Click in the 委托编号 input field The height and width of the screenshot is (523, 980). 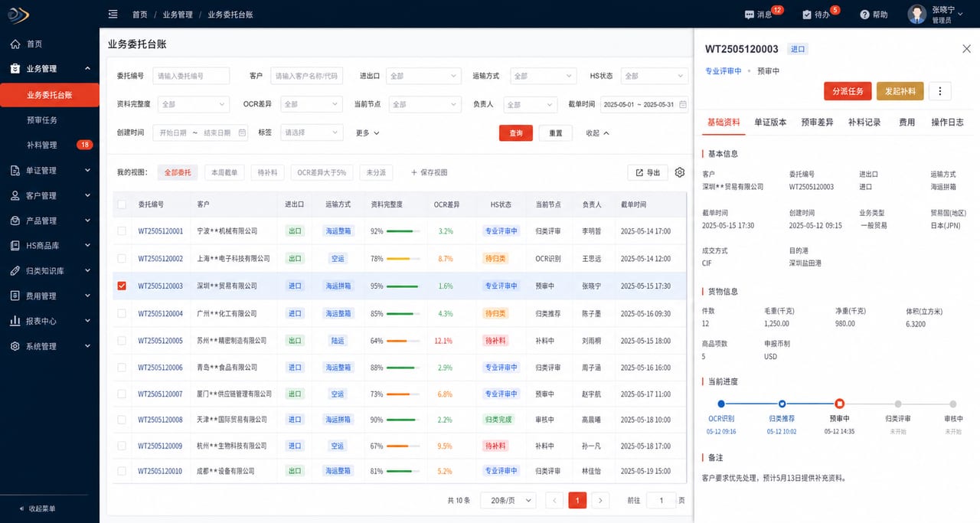(x=191, y=76)
